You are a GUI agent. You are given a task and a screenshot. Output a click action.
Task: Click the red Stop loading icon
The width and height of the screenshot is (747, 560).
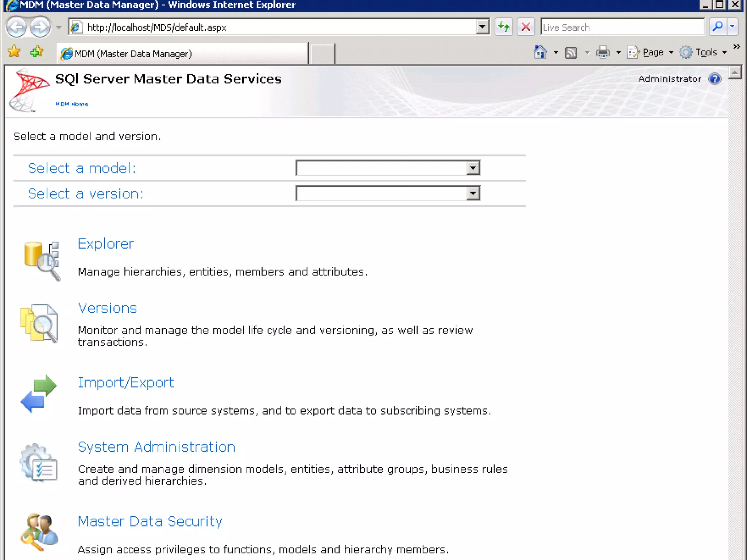point(526,27)
